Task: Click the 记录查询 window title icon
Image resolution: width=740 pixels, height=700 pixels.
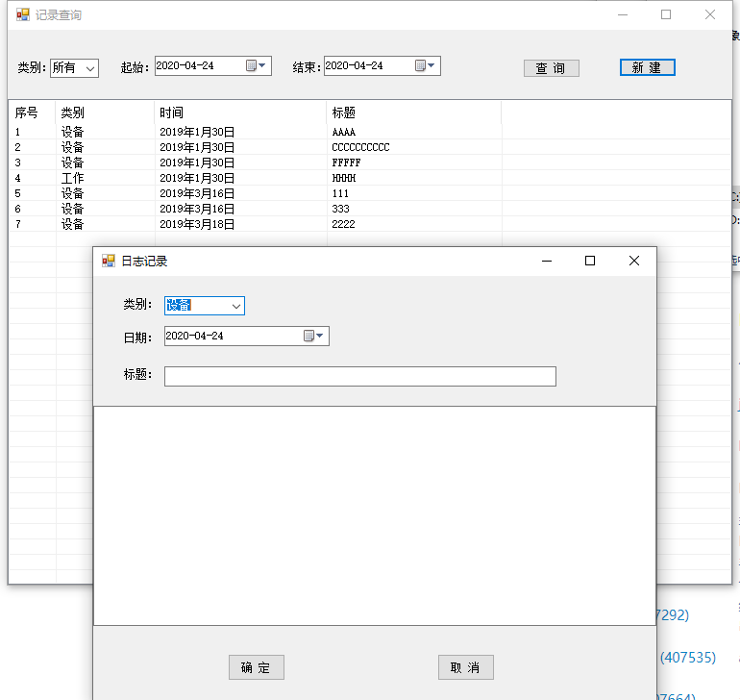Action: coord(23,15)
